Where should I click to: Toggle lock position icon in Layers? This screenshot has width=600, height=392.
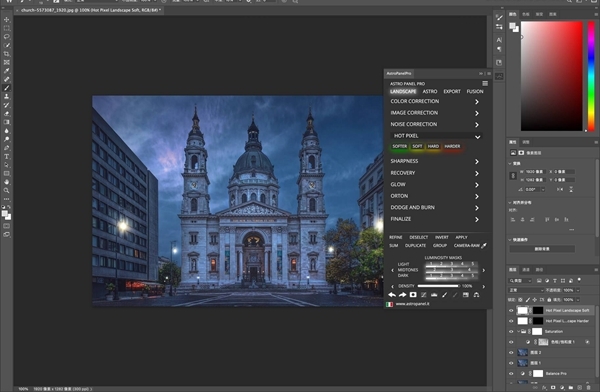pyautogui.click(x=535, y=300)
